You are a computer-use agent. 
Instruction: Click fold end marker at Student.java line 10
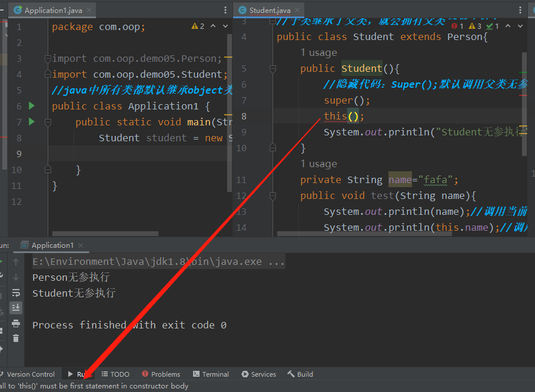[273, 147]
